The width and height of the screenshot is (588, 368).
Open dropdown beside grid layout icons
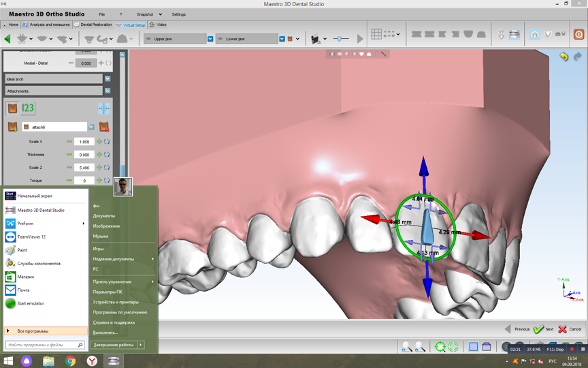coord(398,34)
